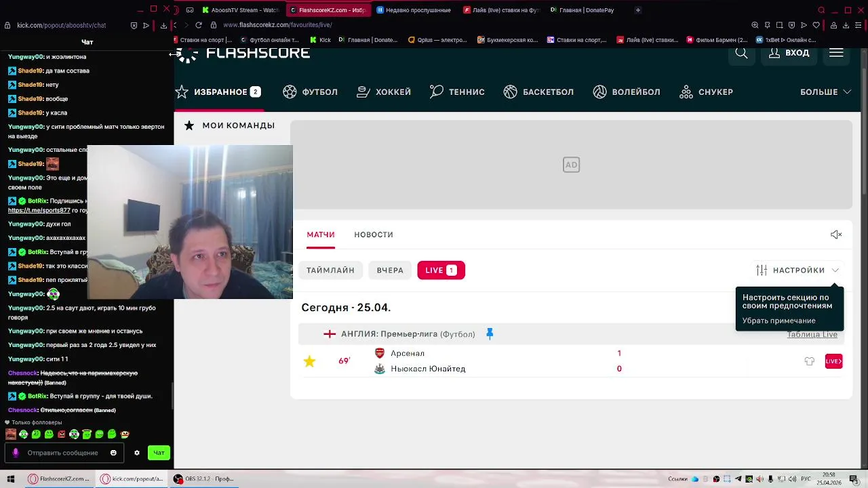Select the МАТЧИ tab

point(321,235)
